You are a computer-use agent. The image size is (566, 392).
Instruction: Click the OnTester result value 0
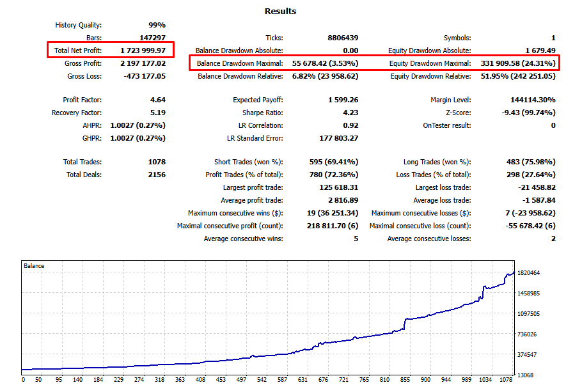point(553,125)
